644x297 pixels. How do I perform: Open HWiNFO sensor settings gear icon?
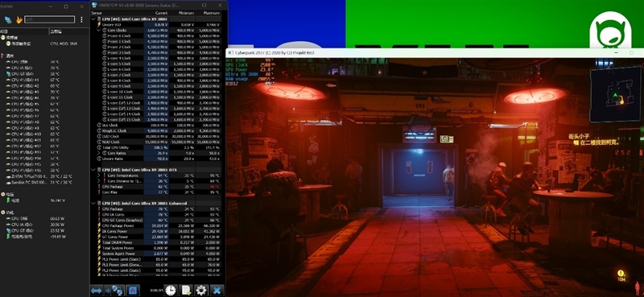click(x=201, y=290)
